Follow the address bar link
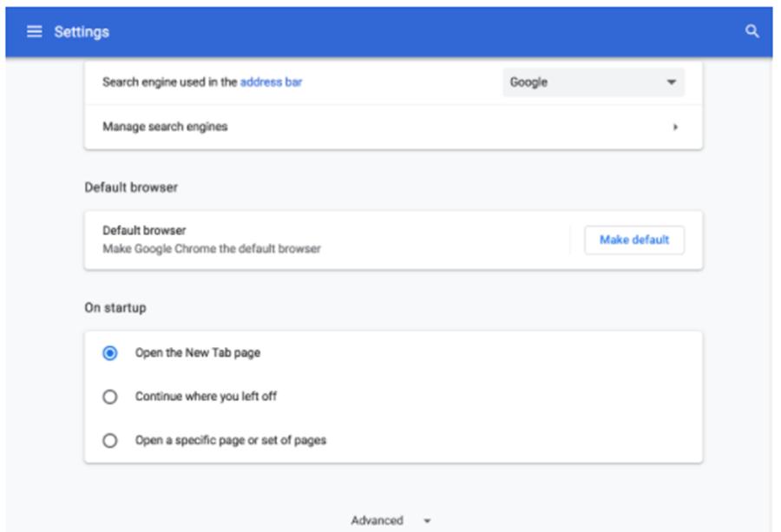The image size is (781, 532). pyautogui.click(x=271, y=82)
